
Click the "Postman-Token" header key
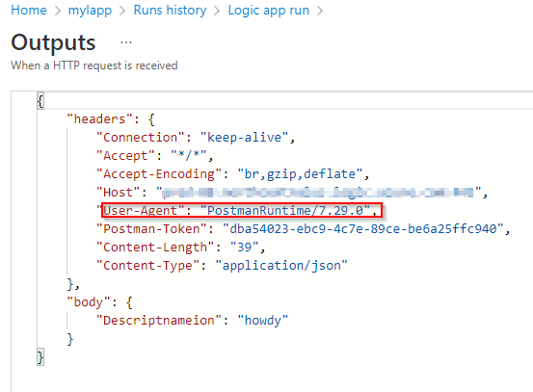151,229
